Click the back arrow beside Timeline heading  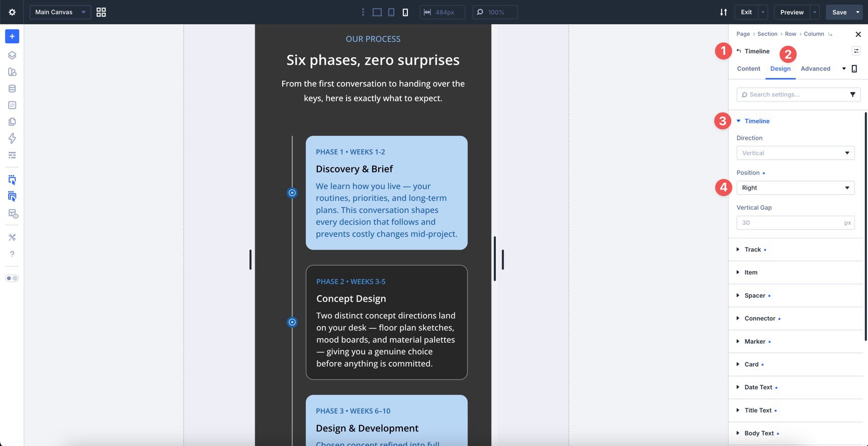tap(739, 51)
